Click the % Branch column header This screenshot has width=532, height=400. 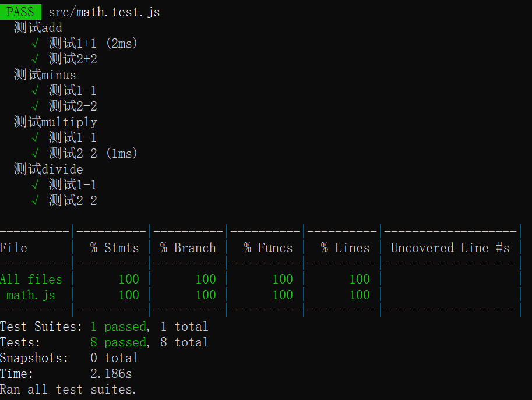tap(188, 248)
